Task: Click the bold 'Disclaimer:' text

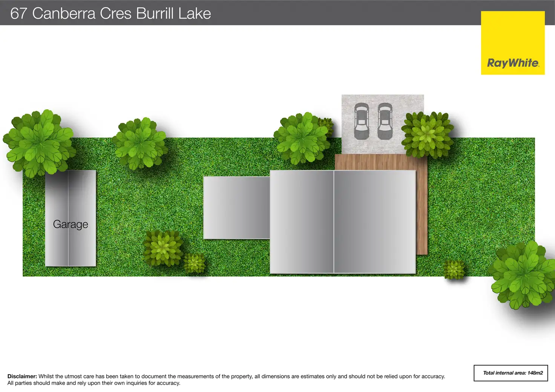Action: point(22,376)
